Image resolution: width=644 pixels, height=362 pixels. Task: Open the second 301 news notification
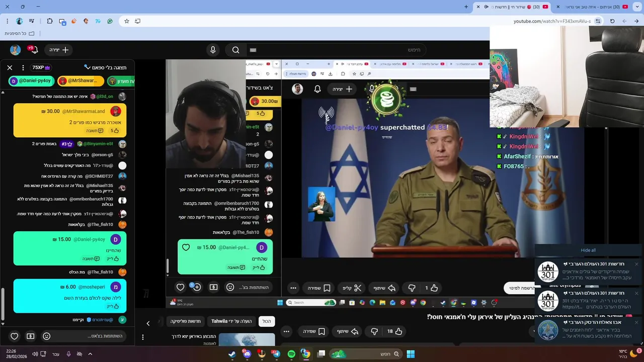coord(588,301)
